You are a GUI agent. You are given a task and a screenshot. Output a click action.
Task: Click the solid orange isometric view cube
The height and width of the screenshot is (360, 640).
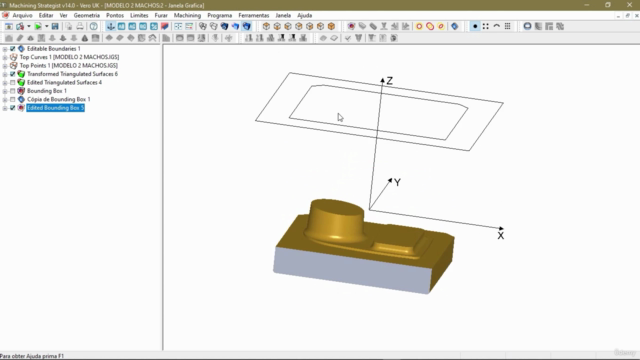tap(331, 27)
